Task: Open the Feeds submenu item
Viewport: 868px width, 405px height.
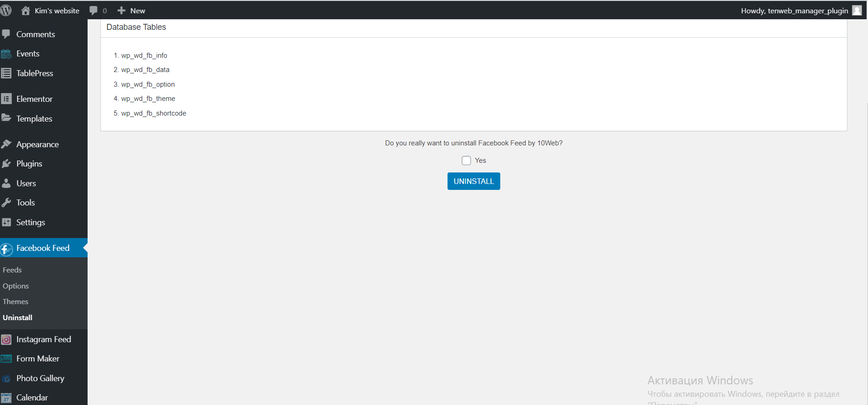Action: coord(12,270)
